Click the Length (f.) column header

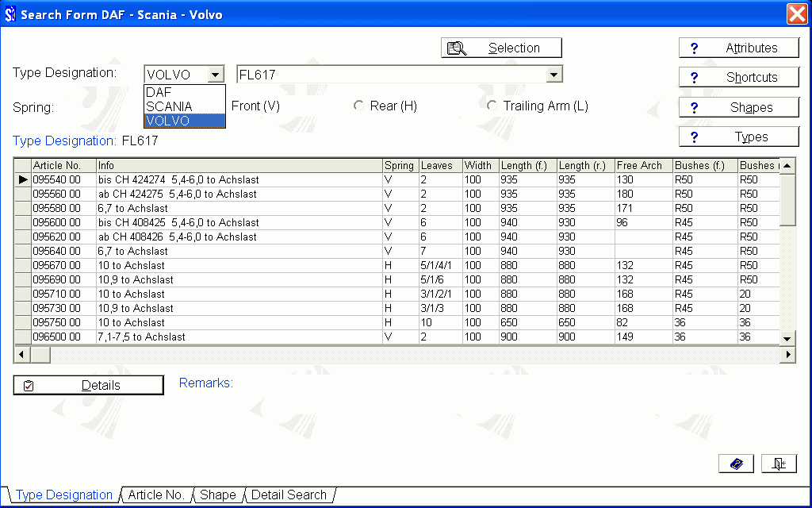point(527,165)
